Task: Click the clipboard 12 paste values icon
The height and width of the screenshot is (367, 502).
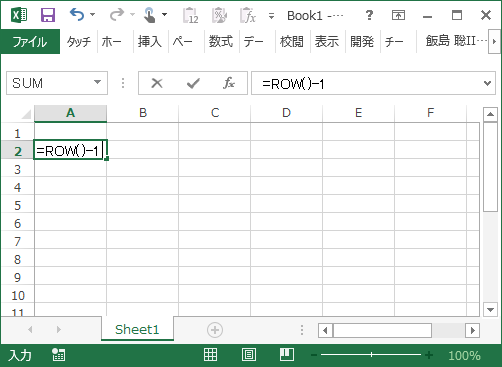Action: click(x=191, y=15)
